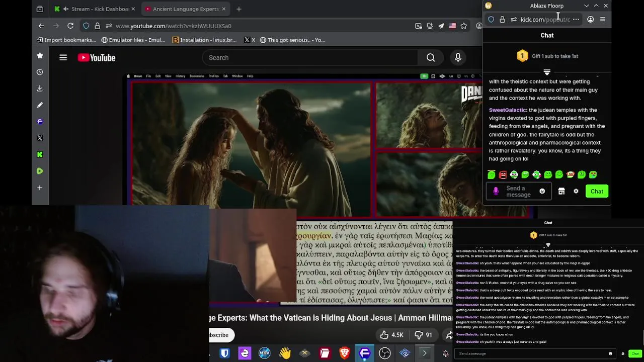Add a new sidebar panel with plus
644x362 pixels.
click(x=40, y=188)
